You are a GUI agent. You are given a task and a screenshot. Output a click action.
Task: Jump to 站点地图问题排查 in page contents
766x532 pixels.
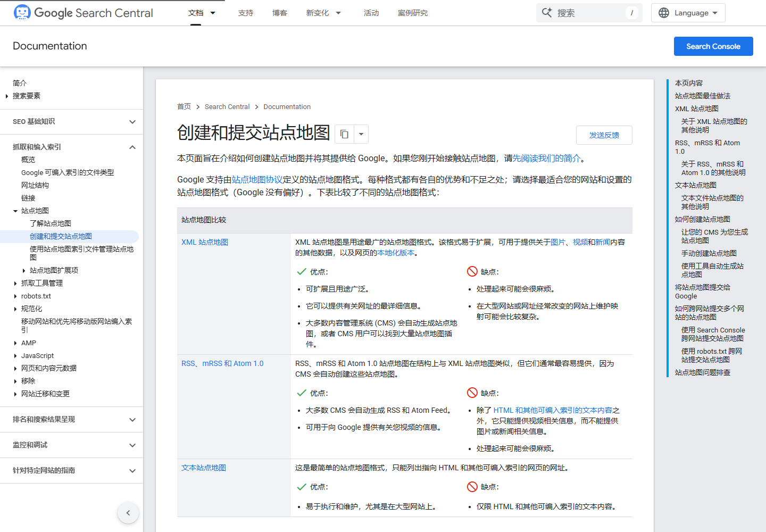tap(703, 372)
